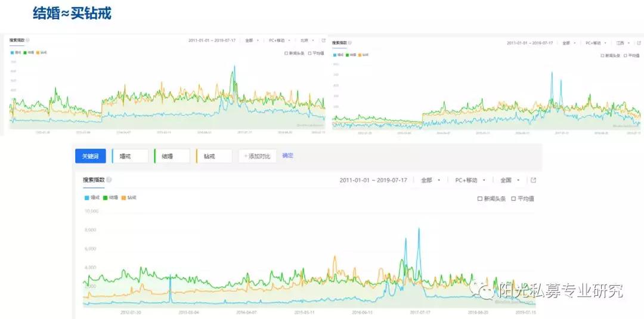The width and height of the screenshot is (644, 319).
Task: Toggle green 结婚 legend in national chart
Action: click(110, 197)
